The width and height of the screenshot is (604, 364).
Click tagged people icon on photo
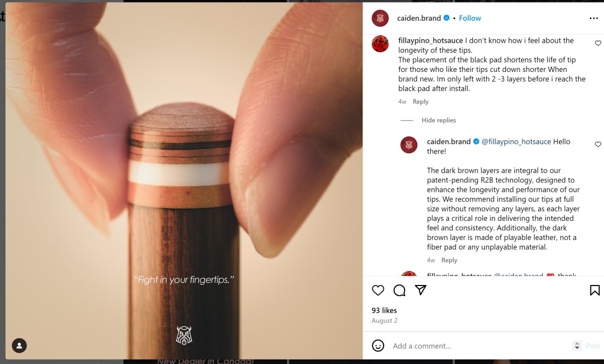pos(19,345)
